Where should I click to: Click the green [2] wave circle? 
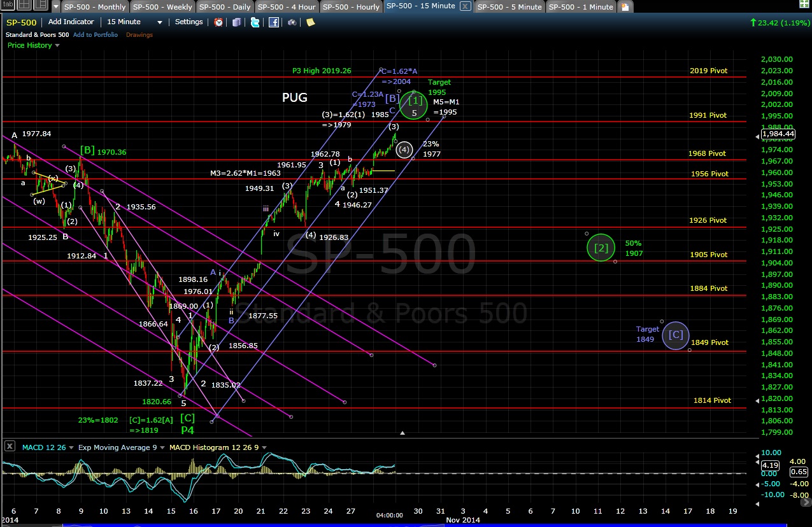pyautogui.click(x=601, y=248)
